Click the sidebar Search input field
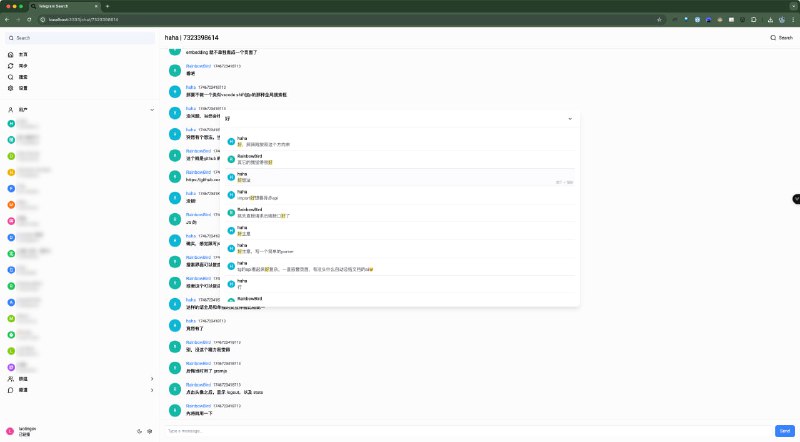Image resolution: width=800 pixels, height=442 pixels. (x=80, y=38)
